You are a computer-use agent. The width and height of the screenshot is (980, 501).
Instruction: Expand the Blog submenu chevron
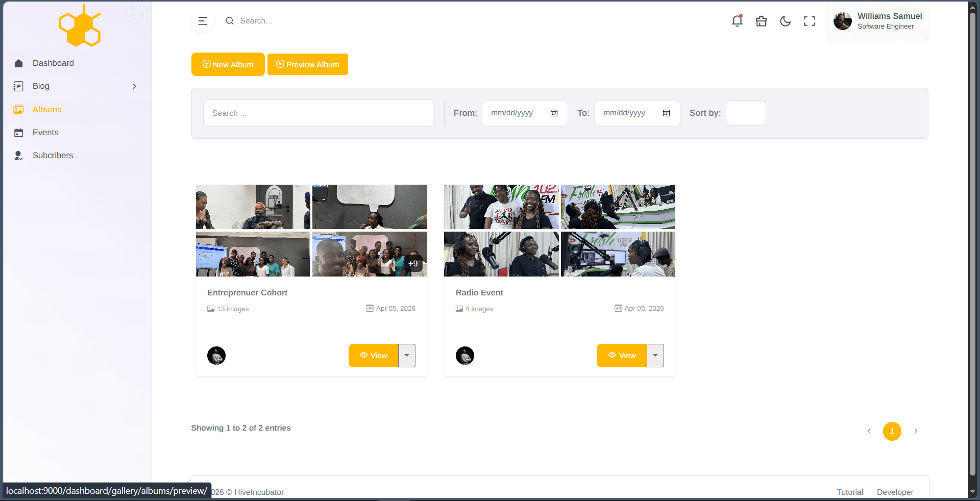click(x=134, y=86)
